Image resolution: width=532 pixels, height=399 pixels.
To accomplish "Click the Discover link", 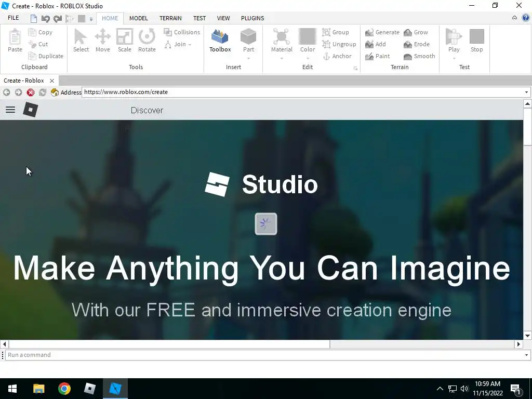I will (x=147, y=110).
